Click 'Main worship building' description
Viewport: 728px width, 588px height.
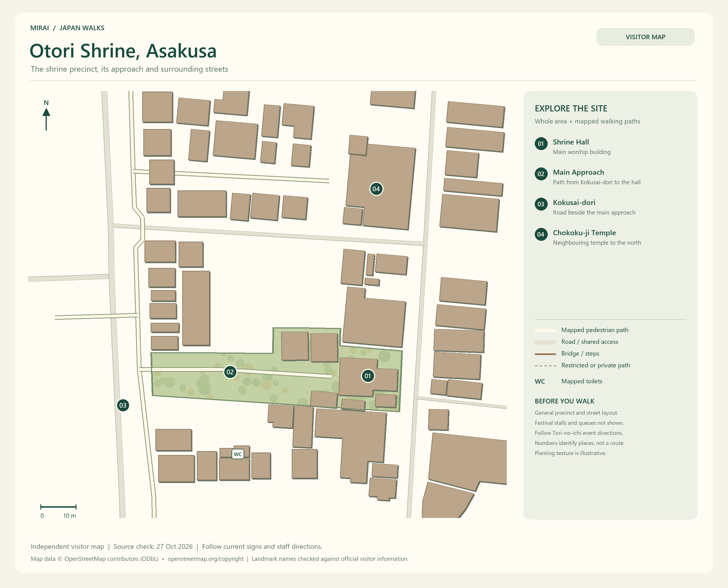(582, 152)
